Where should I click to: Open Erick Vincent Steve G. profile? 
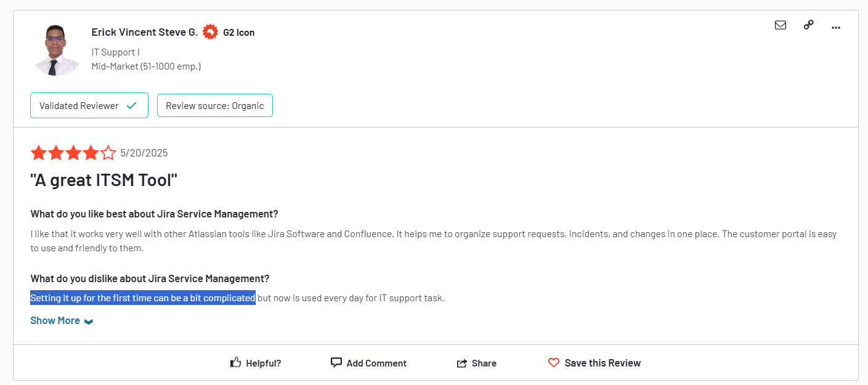point(145,32)
